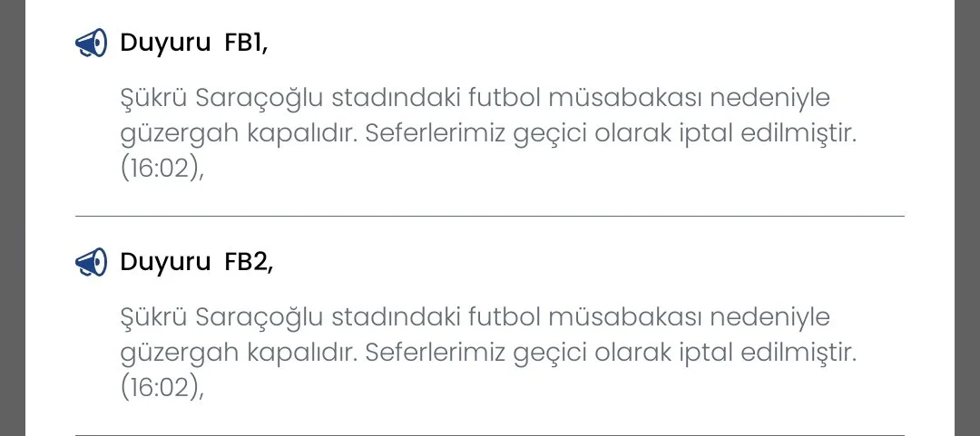Screen dimensions: 980x436
Task: Click the megaphone icon beside Duyuru FB1
Action: coord(91,43)
